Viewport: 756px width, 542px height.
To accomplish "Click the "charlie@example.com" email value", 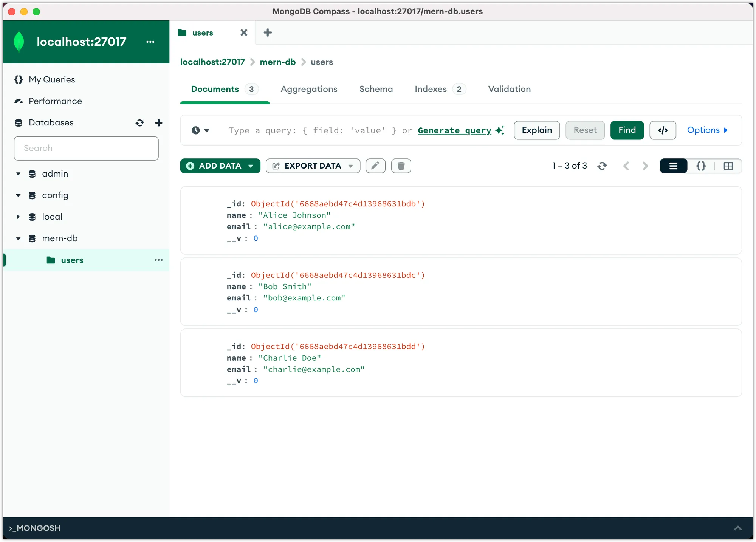I will point(314,369).
